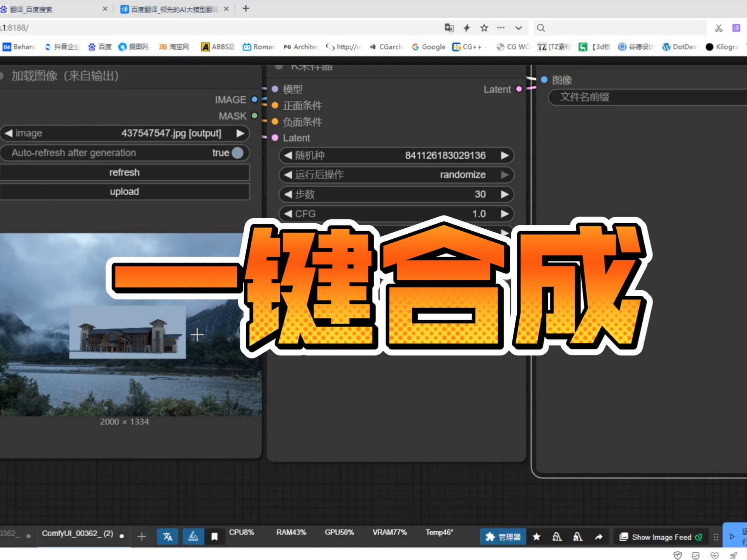This screenshot has width=747, height=560.
Task: Close the 百度翻译 tab
Action: (226, 9)
